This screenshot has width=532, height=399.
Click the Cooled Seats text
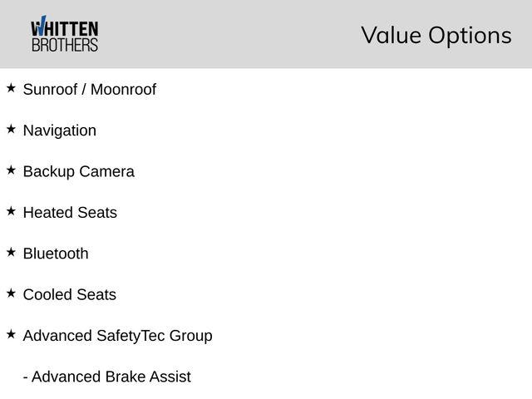click(69, 295)
